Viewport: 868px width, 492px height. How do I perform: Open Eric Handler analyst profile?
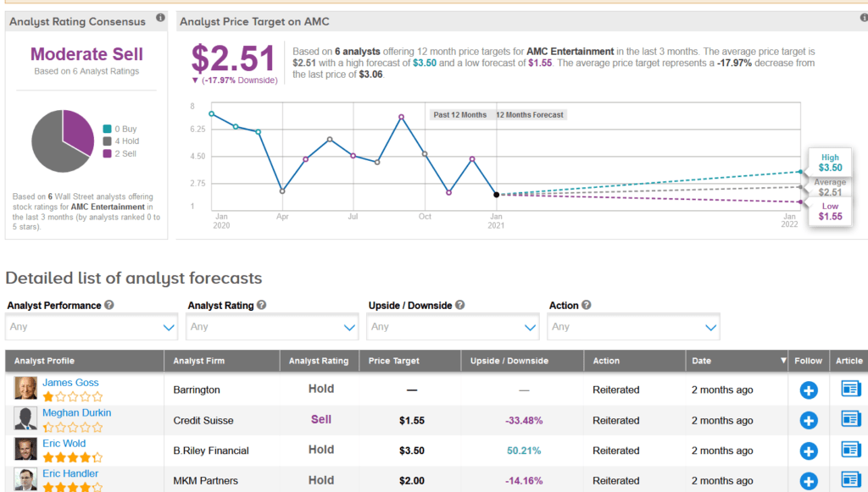[x=70, y=473]
